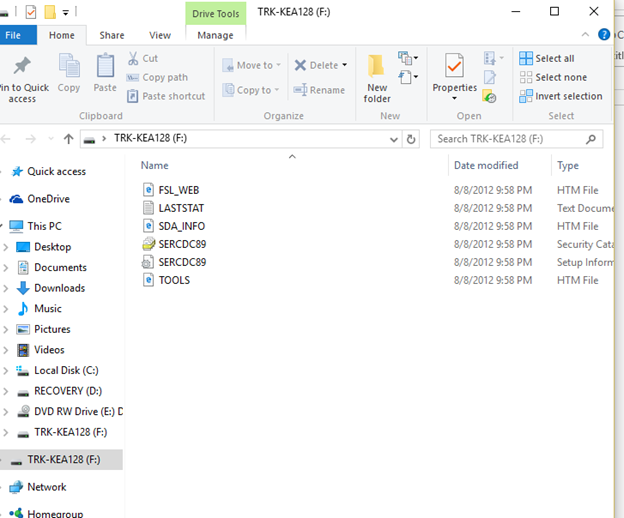Create a New folder
The image size is (624, 518).
point(376,79)
